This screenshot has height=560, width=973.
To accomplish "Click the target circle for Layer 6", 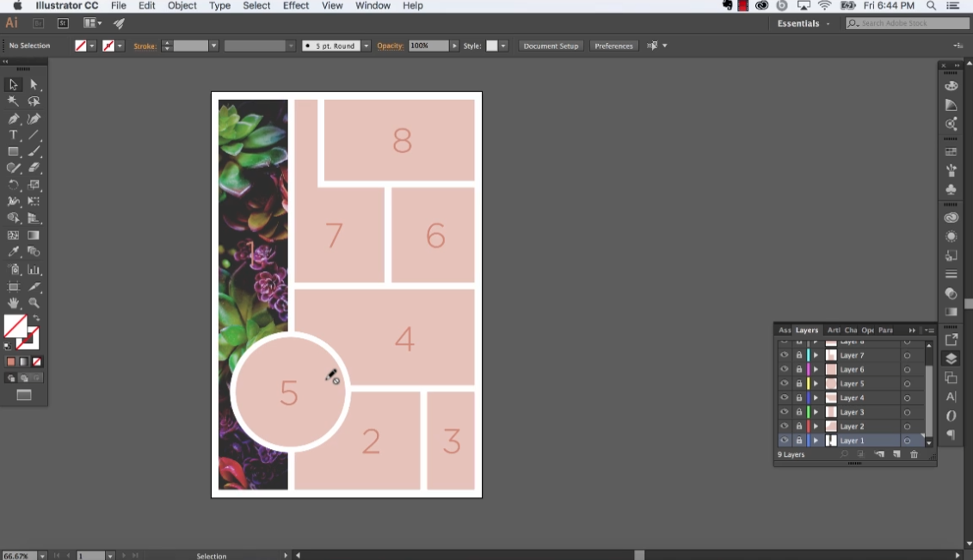I will 908,370.
